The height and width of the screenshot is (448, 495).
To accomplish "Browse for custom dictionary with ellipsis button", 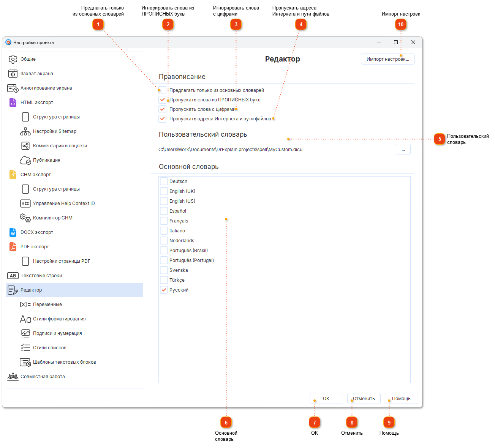I will 403,150.
